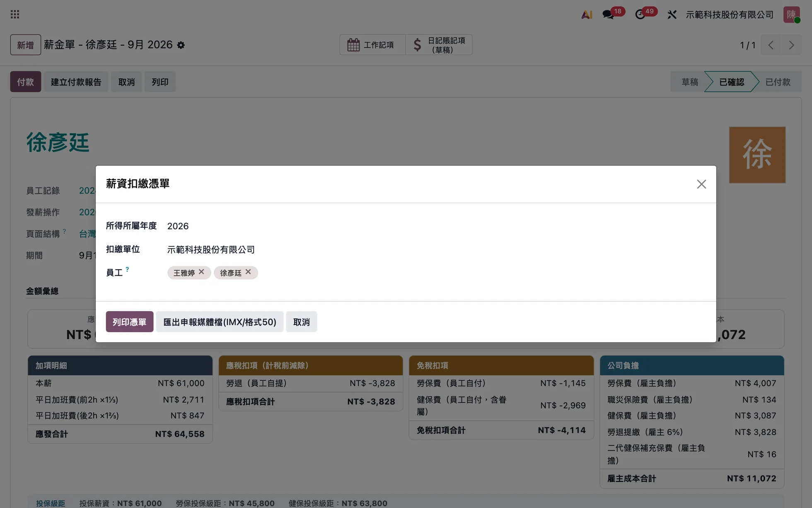Click 健保費（員工自付，含眷屬）row

click(x=501, y=406)
